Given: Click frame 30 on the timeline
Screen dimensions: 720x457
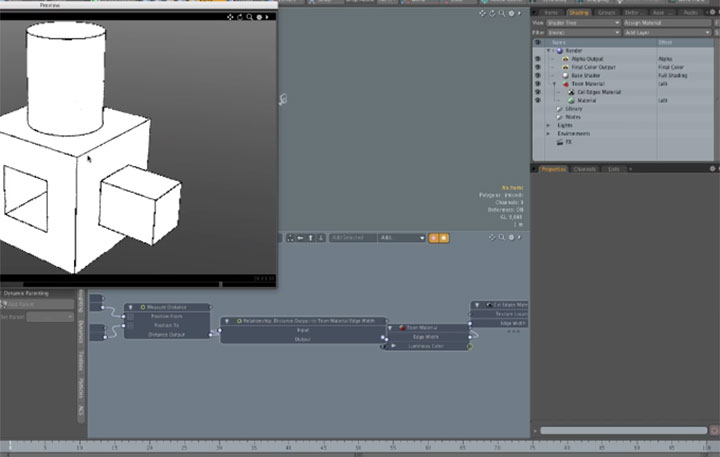Looking at the screenshot, I should tap(219, 447).
